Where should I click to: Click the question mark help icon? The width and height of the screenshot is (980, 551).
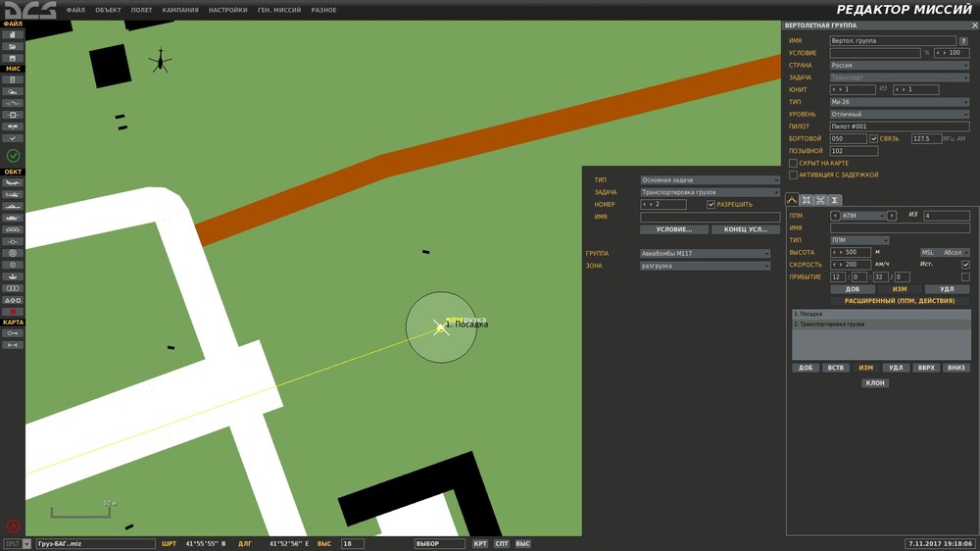[x=963, y=40]
